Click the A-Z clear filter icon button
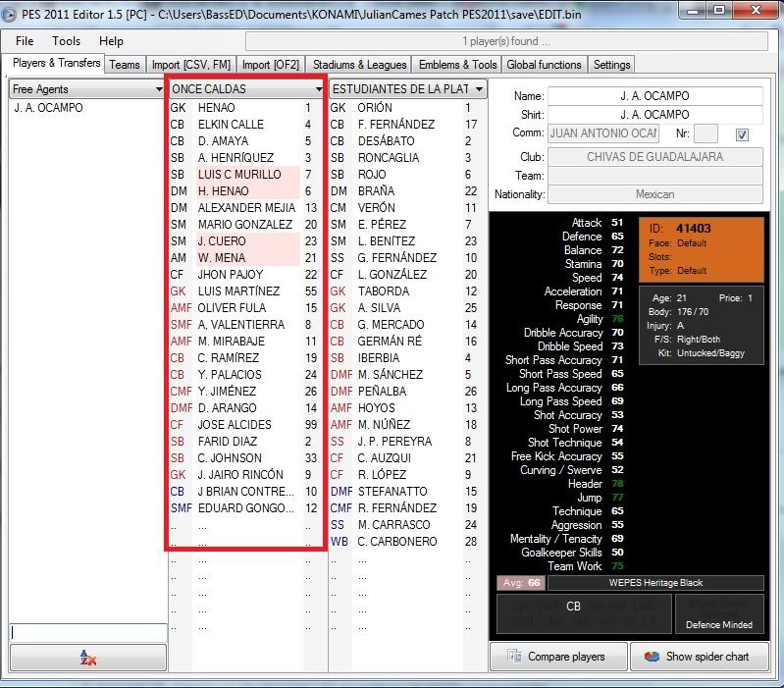Image resolution: width=784 pixels, height=688 pixels. 88,658
